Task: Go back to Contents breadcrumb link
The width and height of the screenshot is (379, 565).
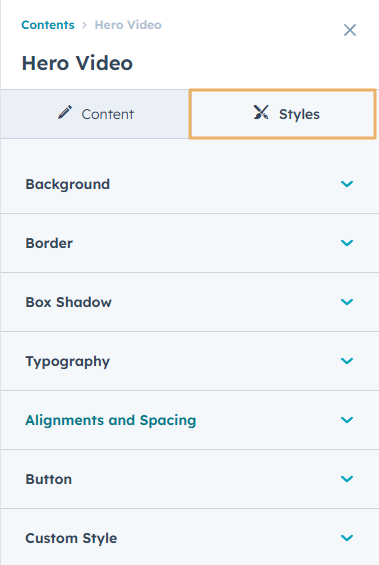Action: click(x=48, y=25)
